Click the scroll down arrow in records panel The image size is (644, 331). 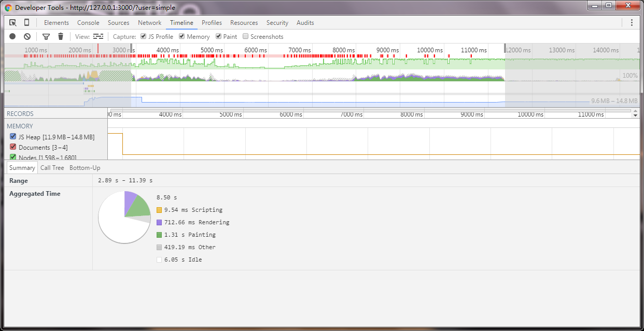[636, 116]
